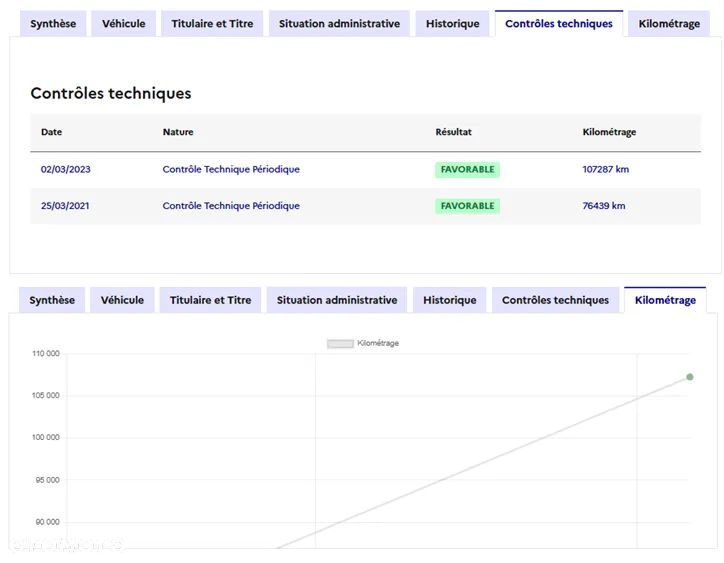The height and width of the screenshot is (563, 724).
Task: Toggle the Kilométrage legend swatch in the chart
Action: click(340, 344)
